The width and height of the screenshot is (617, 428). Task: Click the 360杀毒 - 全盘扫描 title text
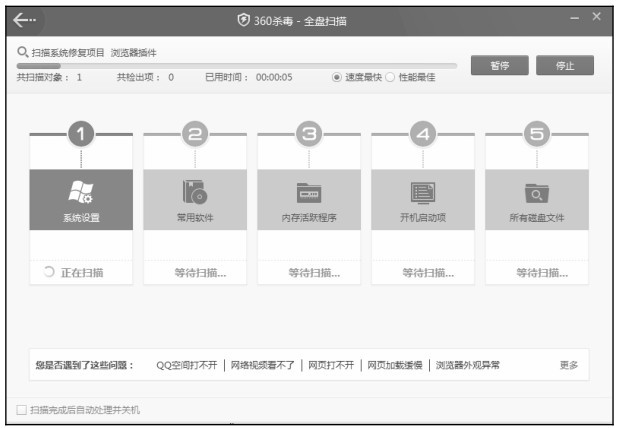pos(300,21)
